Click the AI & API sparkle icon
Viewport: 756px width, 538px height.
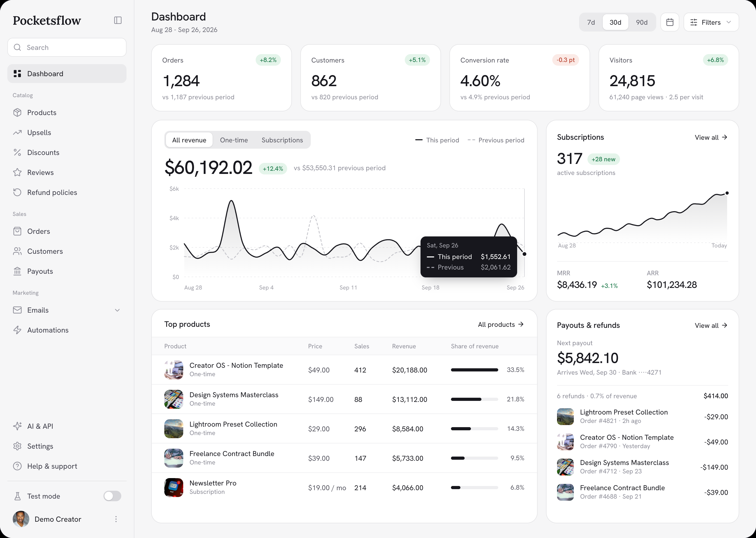tap(17, 426)
